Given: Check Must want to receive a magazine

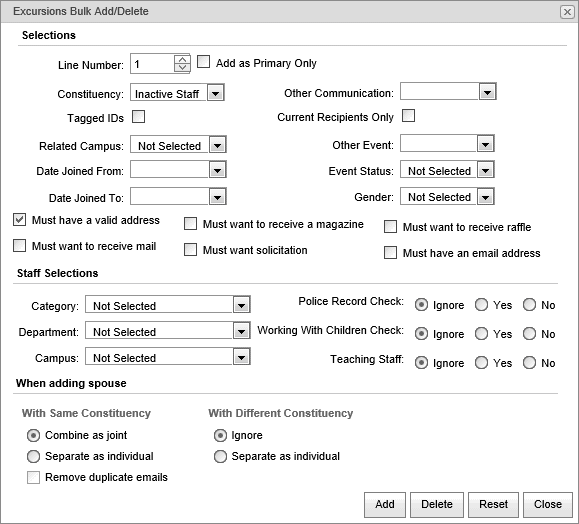Looking at the screenshot, I should [191, 224].
